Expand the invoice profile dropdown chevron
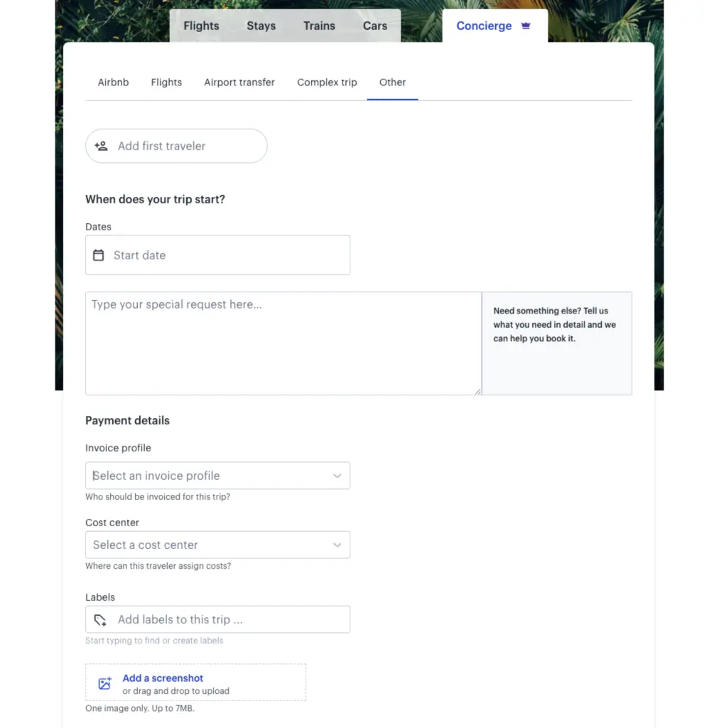This screenshot has height=728, width=719. click(x=337, y=476)
